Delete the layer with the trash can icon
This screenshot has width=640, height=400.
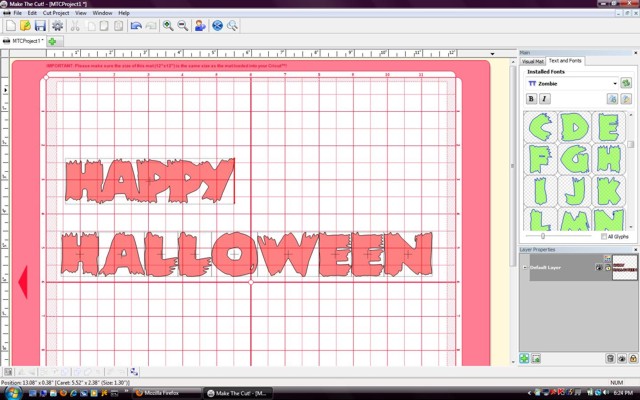(610, 358)
